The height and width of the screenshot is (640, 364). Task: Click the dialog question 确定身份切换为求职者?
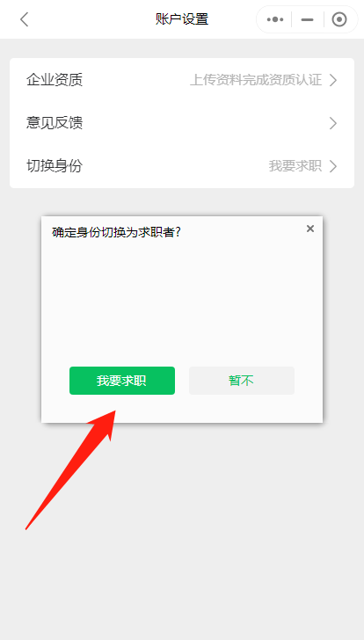point(117,232)
